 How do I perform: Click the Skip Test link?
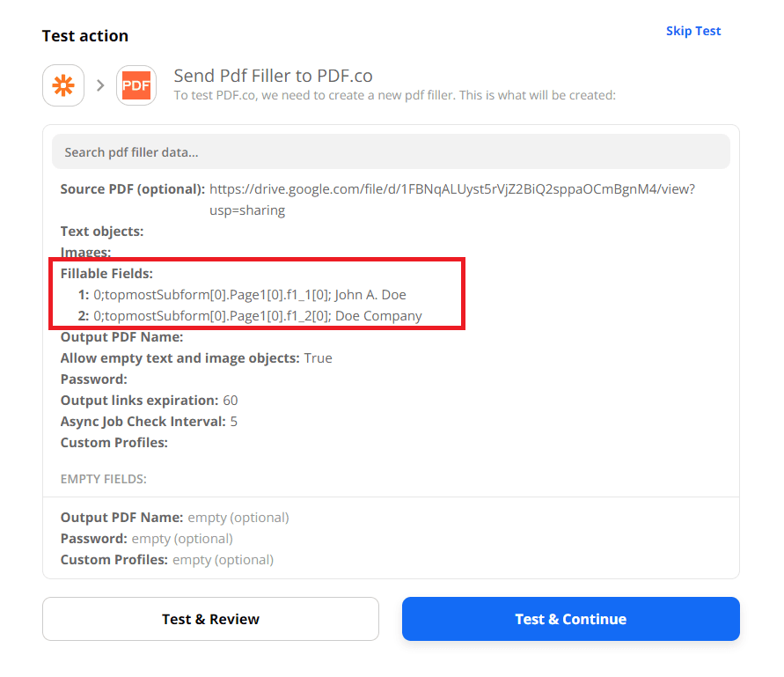click(x=692, y=31)
